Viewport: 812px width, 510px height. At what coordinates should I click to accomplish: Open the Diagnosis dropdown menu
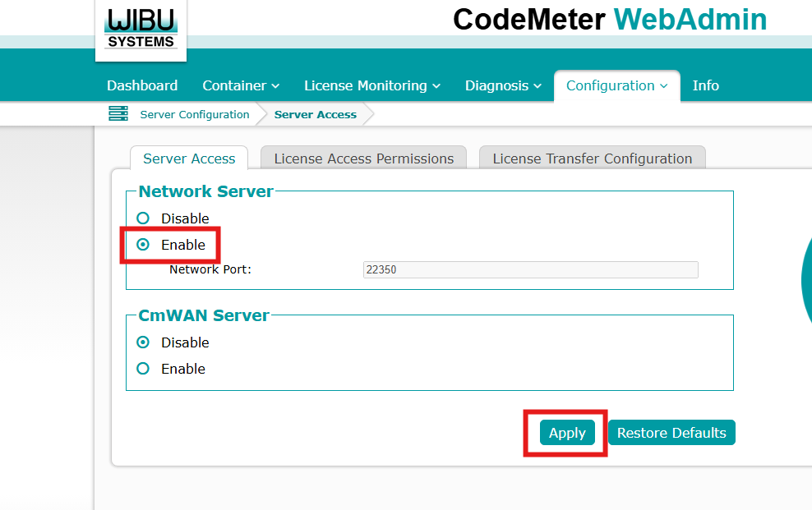(503, 85)
